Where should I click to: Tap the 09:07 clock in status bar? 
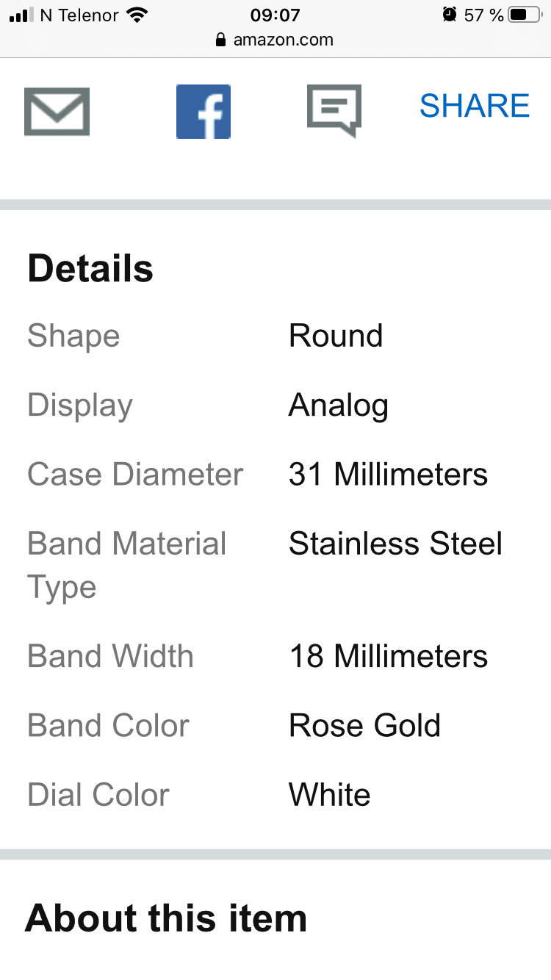coord(275,15)
